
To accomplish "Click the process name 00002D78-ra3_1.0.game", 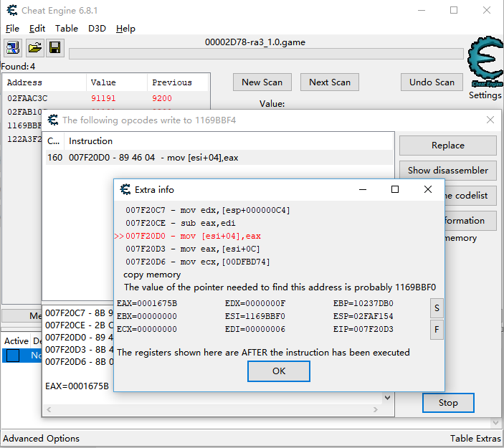I will click(255, 42).
